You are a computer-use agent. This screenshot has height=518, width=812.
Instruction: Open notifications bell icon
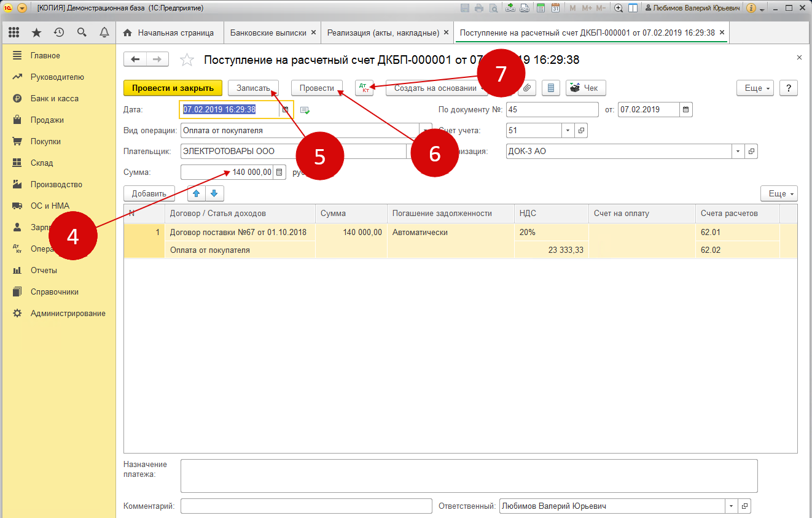[104, 33]
